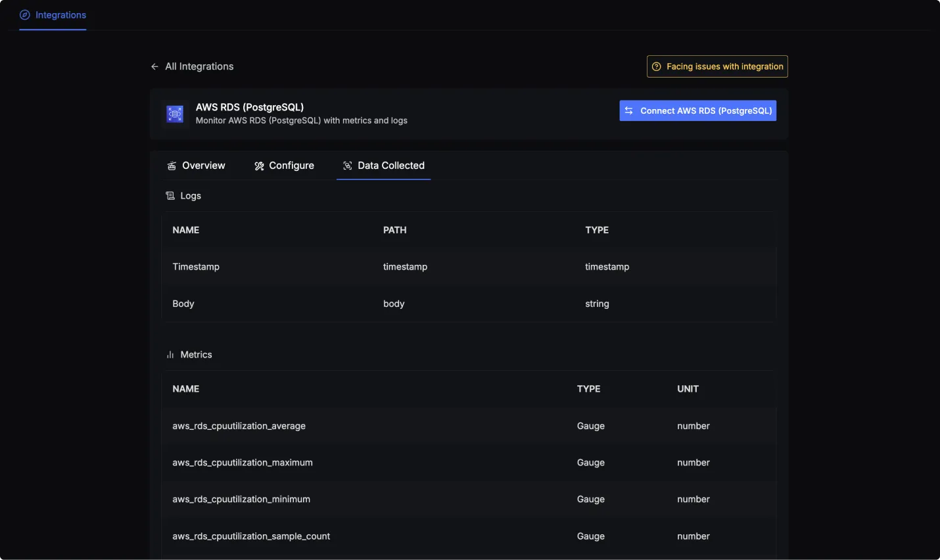Click the NAME header in Logs table
The width and height of the screenshot is (940, 560).
click(x=186, y=230)
